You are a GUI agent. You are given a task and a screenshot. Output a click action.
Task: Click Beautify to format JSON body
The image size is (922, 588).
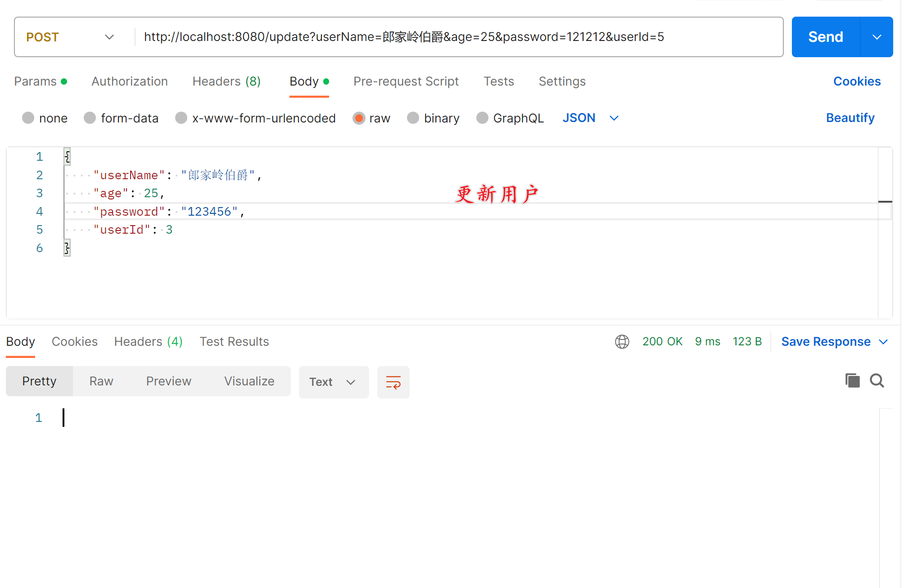850,118
